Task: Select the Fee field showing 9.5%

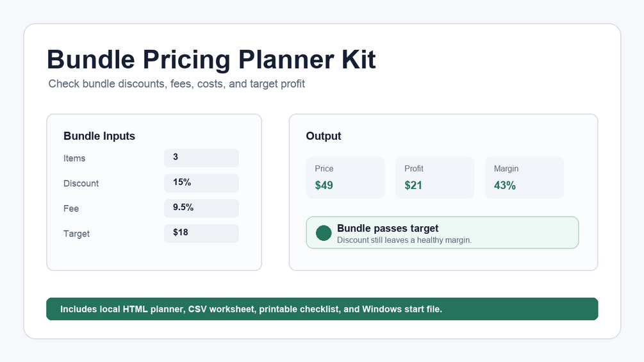Action: click(201, 208)
